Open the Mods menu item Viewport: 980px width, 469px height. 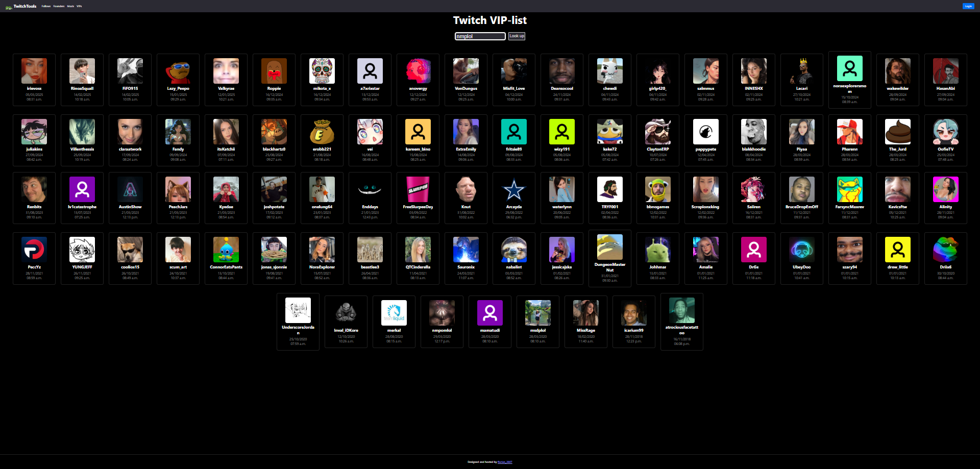pos(70,6)
